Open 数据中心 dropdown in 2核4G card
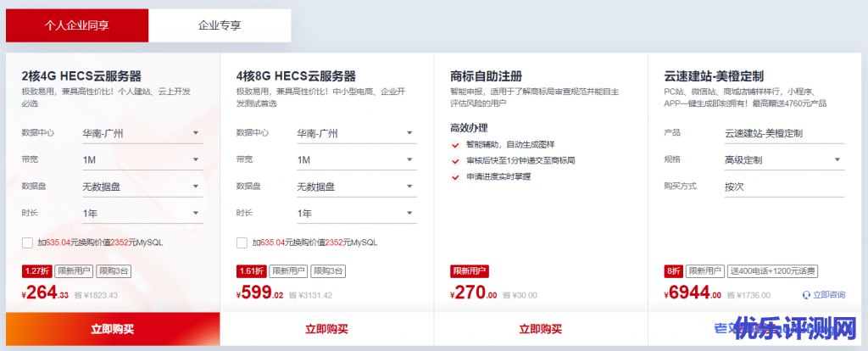This screenshot has height=351, width=868. tap(142, 133)
